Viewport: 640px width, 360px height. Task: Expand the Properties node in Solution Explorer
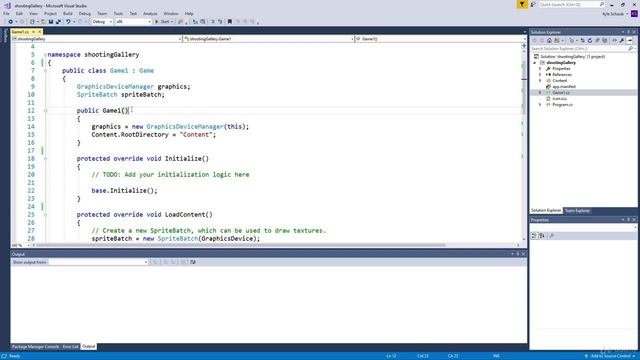coord(540,69)
